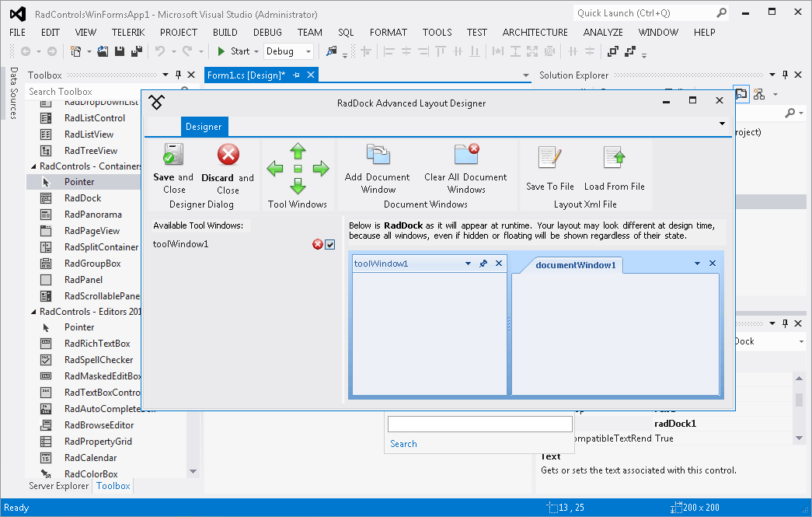Click the Send to Back toolbar icon
Viewport: 812px width, 517px height.
point(630,51)
